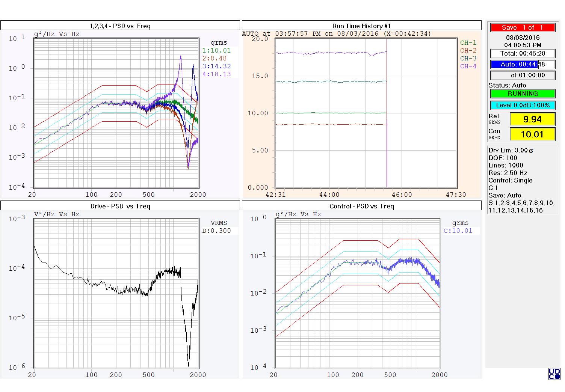Click the red Save 1 of 1 button
This screenshot has height=392, width=565.
[x=523, y=27]
